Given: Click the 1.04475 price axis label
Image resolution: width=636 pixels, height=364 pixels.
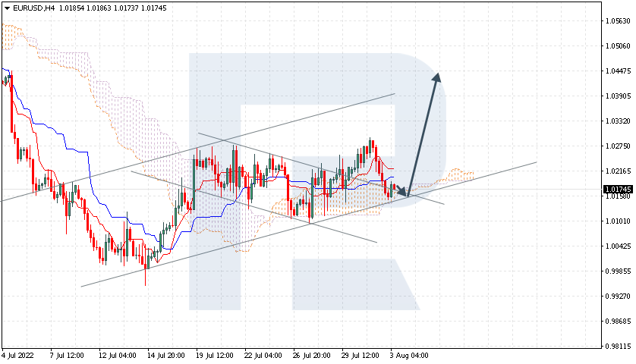Looking at the screenshot, I should point(618,71).
